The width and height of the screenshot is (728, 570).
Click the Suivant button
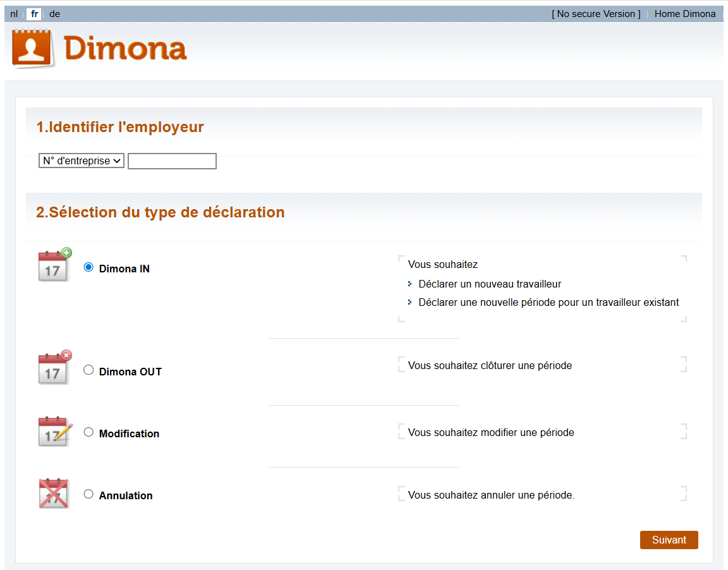pos(669,540)
